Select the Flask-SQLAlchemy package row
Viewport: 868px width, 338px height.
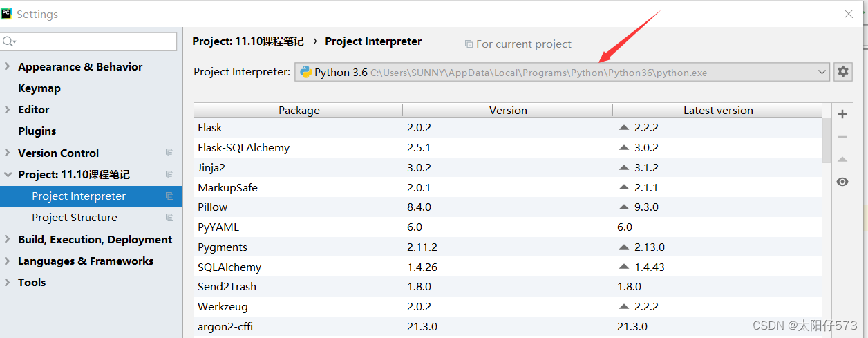pyautogui.click(x=508, y=147)
